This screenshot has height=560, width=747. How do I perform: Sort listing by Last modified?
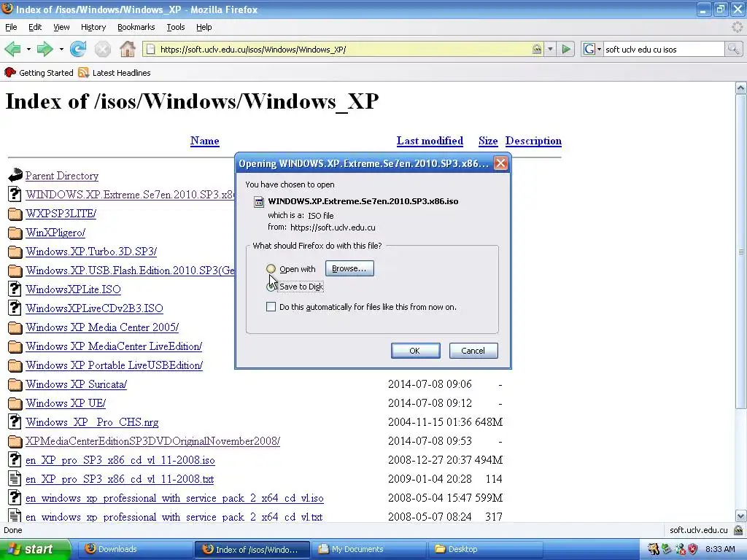430,141
